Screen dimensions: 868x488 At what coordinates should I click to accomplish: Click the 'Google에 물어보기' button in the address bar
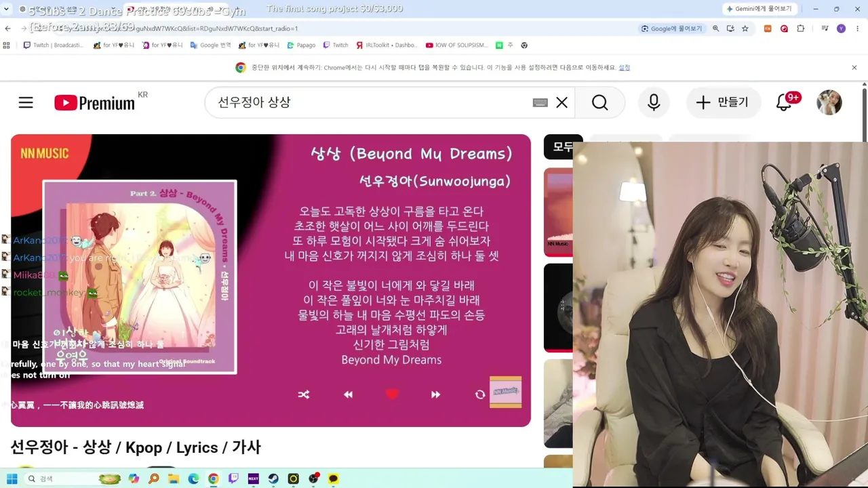[672, 28]
